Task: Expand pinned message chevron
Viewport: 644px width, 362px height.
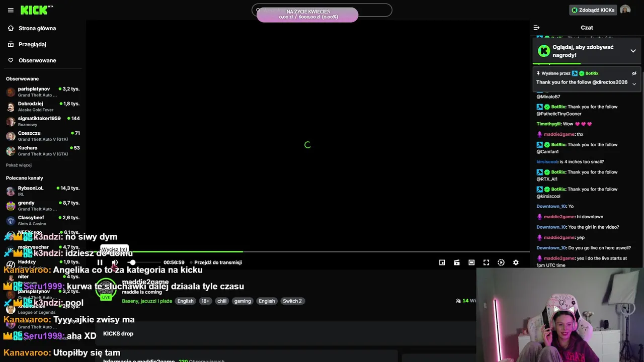Action: [634, 84]
